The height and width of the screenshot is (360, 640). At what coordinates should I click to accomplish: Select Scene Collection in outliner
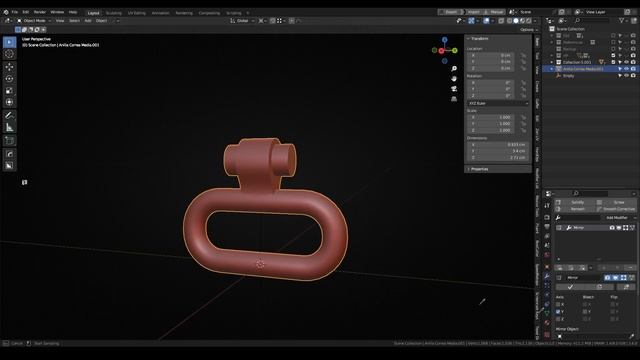point(570,29)
